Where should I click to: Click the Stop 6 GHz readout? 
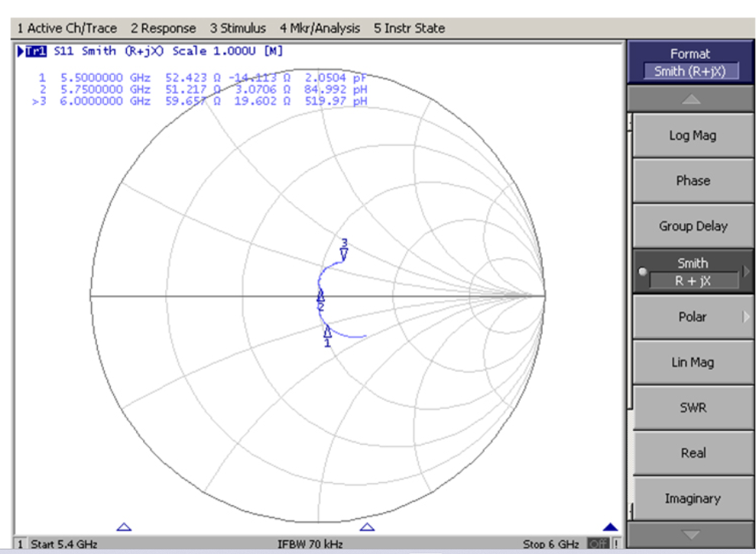pyautogui.click(x=550, y=544)
